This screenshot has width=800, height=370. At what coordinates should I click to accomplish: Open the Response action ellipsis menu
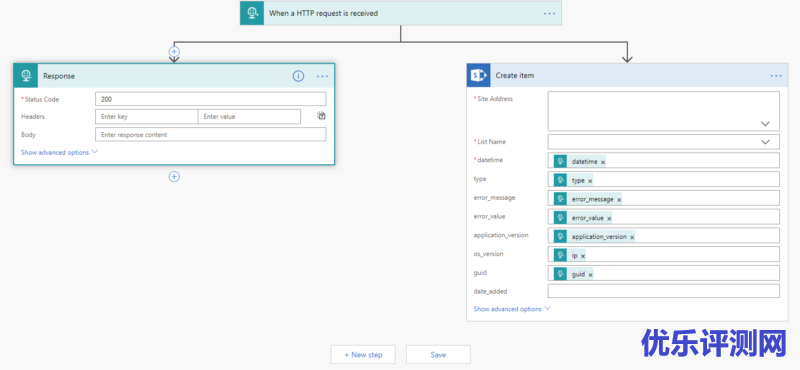point(322,76)
